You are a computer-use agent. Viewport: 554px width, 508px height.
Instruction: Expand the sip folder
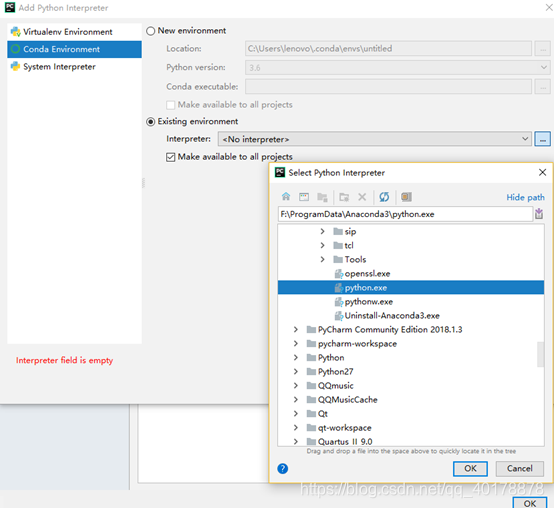point(322,231)
